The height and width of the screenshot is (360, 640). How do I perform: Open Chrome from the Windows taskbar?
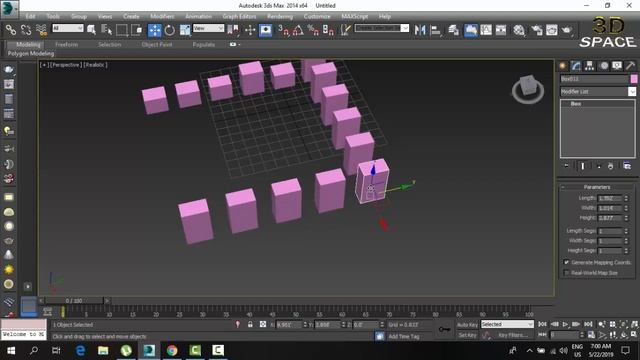(172, 350)
